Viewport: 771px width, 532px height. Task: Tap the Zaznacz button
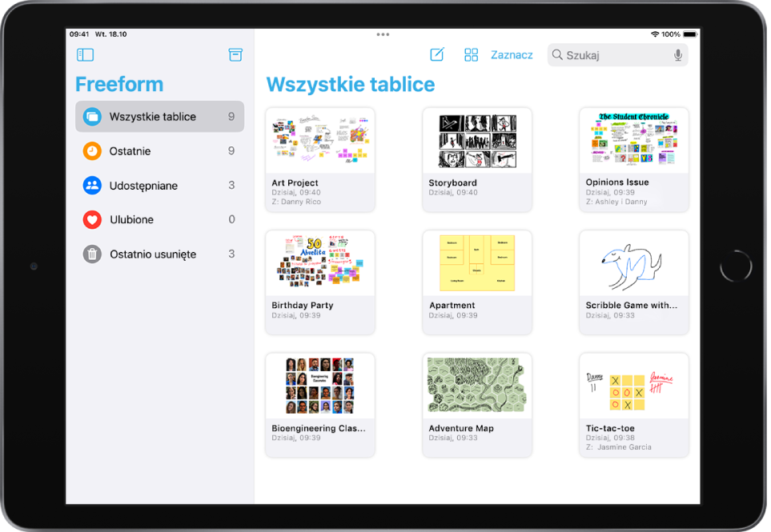[512, 55]
